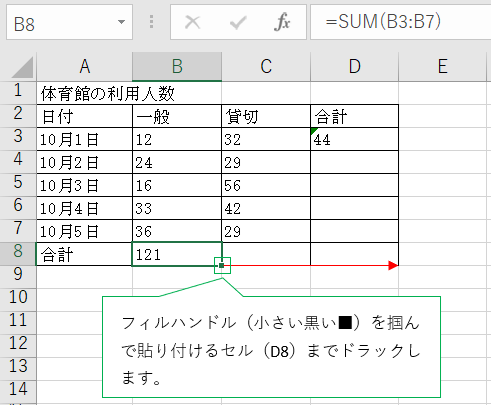This screenshot has width=491, height=405.
Task: Click the Select All corner triangle
Action: click(21, 67)
